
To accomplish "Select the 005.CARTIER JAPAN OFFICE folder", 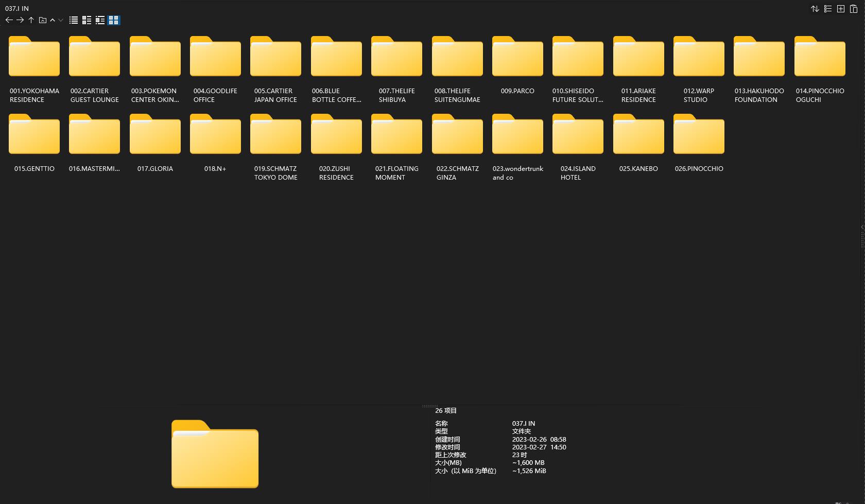I will [276, 69].
